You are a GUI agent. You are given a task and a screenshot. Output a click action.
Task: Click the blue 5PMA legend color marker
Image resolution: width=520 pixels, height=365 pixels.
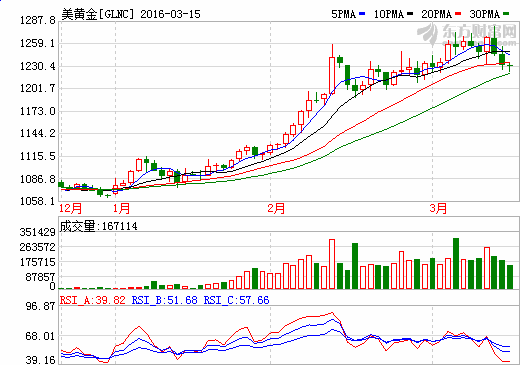[x=362, y=14]
